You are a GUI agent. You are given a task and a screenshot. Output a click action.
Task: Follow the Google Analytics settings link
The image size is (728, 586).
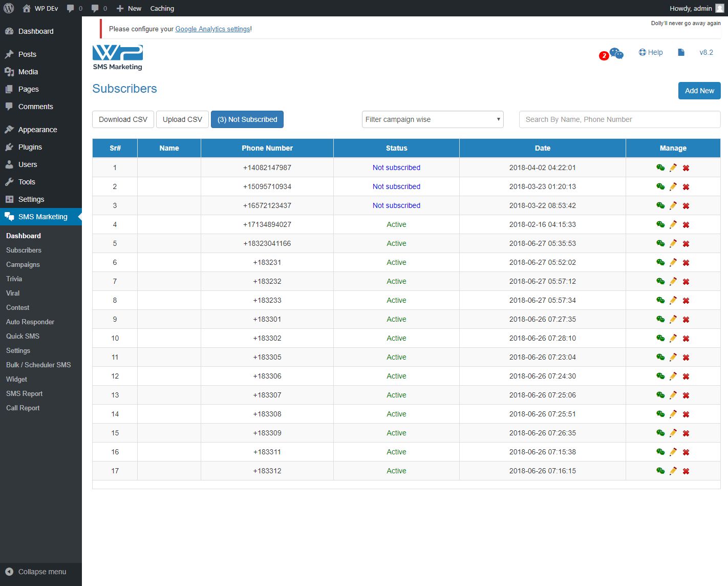(213, 29)
